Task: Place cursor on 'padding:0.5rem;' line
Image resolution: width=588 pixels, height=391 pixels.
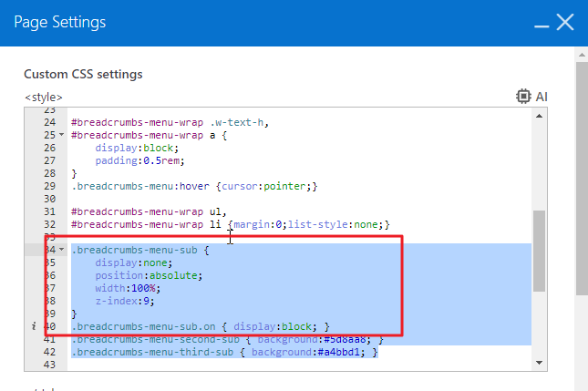Action: click(x=139, y=160)
